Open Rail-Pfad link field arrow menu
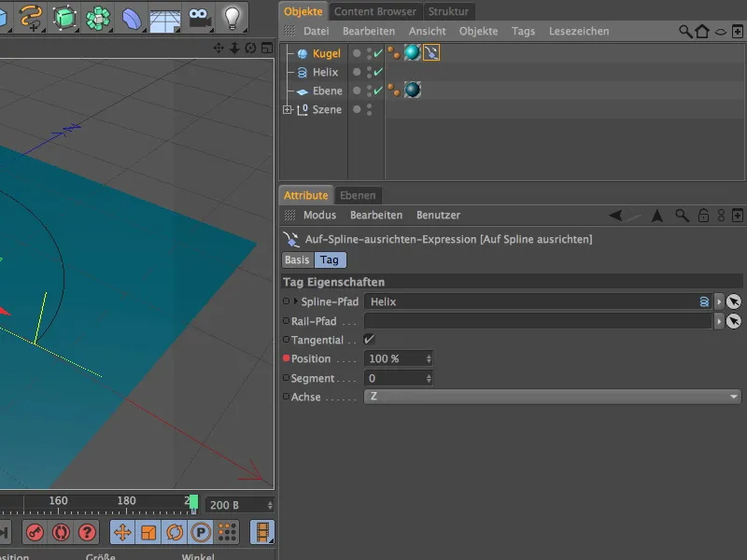Screen dimensions: 747x560 click(719, 321)
